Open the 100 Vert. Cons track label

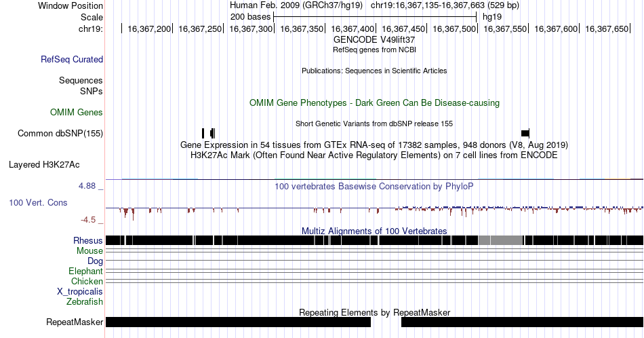pyautogui.click(x=38, y=202)
